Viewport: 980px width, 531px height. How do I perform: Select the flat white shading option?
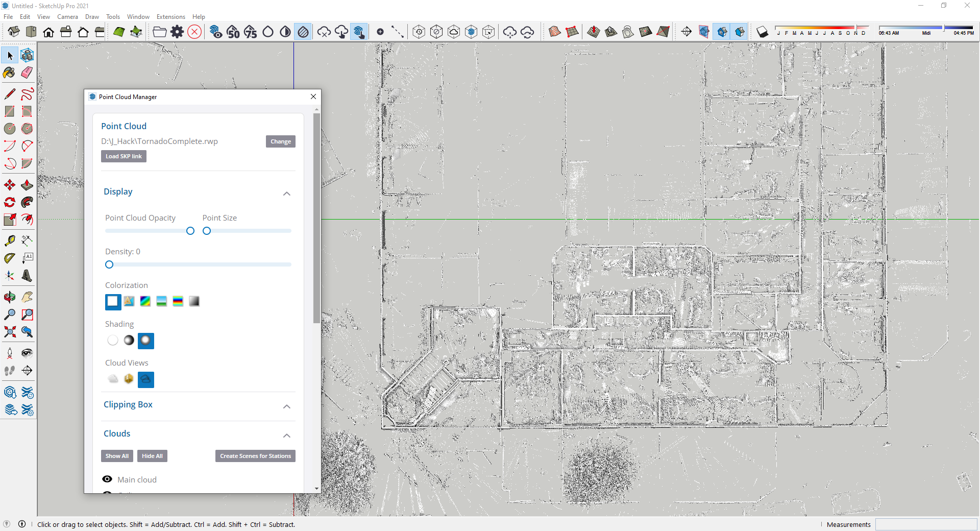(x=113, y=341)
